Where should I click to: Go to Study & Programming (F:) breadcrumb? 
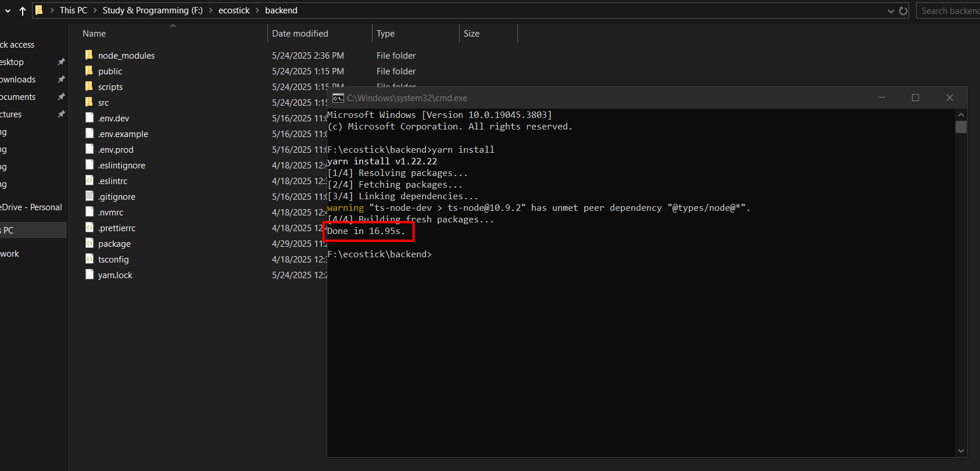(153, 10)
